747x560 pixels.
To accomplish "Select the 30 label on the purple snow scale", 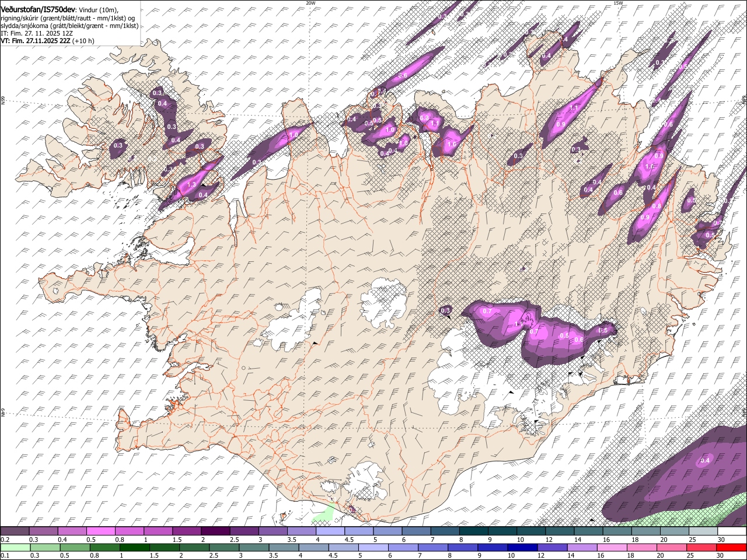I will (721, 540).
